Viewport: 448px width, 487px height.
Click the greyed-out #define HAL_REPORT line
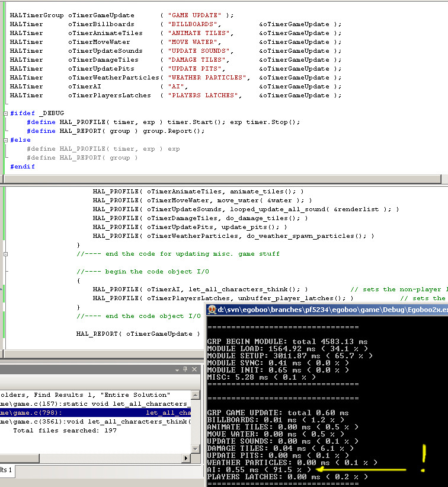pos(82,158)
